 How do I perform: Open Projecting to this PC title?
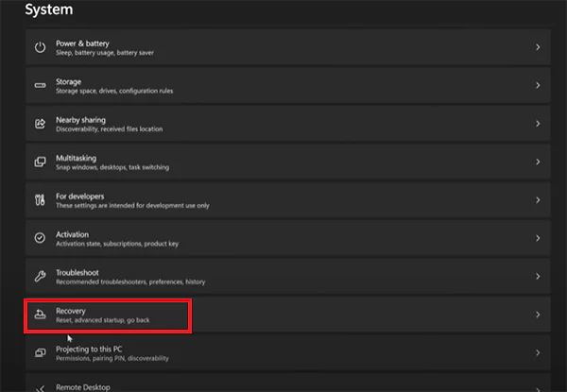89,349
